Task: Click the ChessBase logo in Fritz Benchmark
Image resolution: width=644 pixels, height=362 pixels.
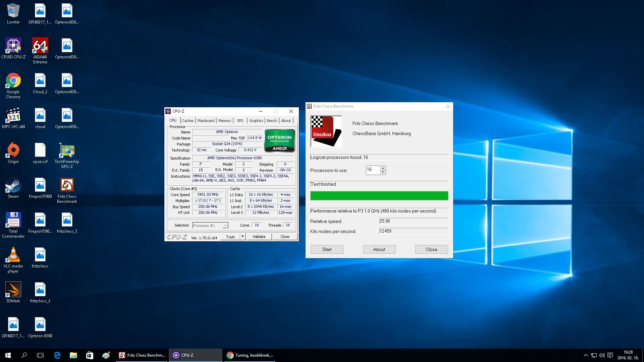Action: 326,131
